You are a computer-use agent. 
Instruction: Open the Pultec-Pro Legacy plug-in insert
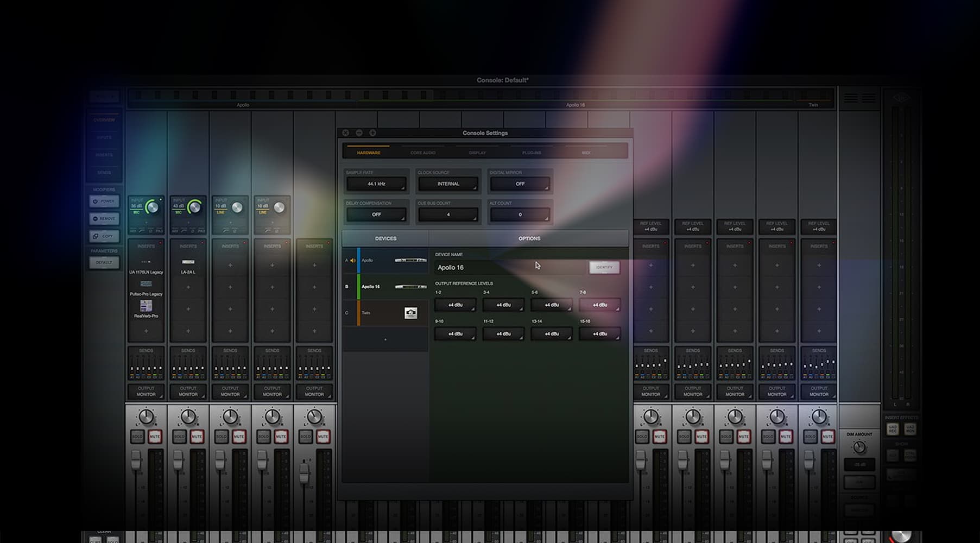pyautogui.click(x=146, y=288)
